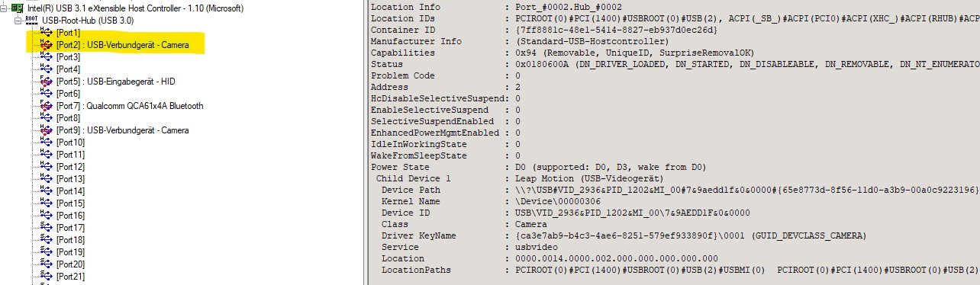
Task: Click the Intel USB 3.1 Host Controller chip icon
Action: tap(17, 8)
